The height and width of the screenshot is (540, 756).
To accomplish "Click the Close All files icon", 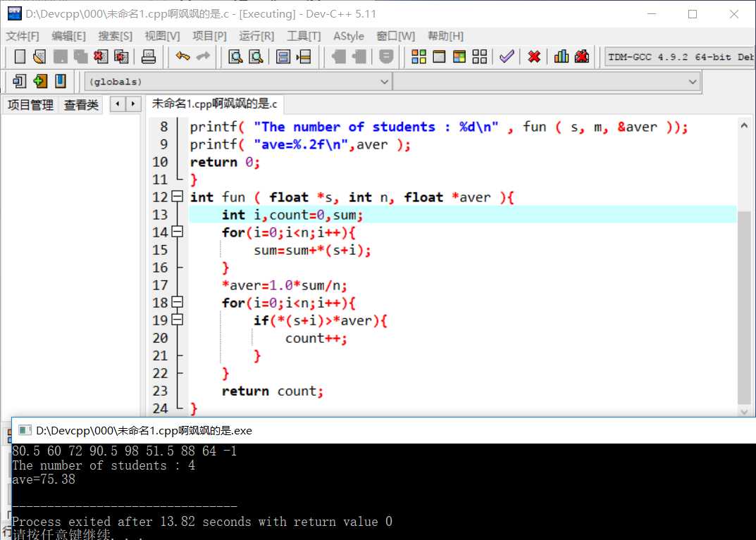I will (121, 57).
